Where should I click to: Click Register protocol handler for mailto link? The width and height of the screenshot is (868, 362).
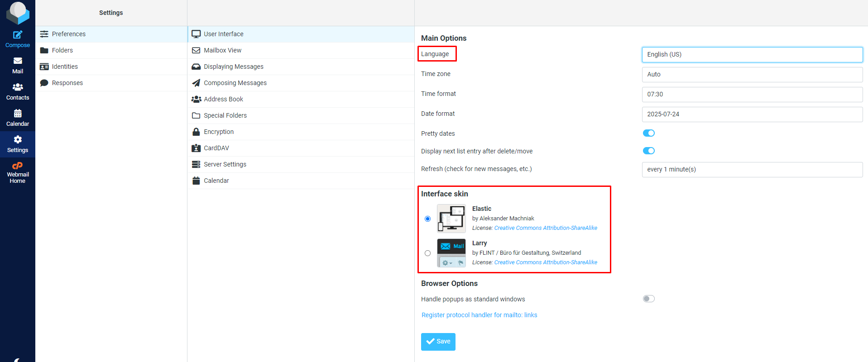coord(479,315)
